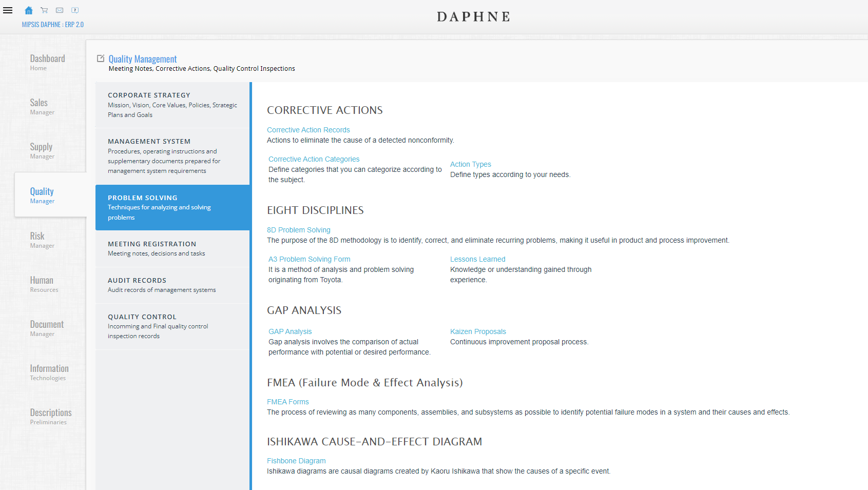Image resolution: width=868 pixels, height=490 pixels.
Task: Select the Corporate Strategy section
Action: point(172,105)
